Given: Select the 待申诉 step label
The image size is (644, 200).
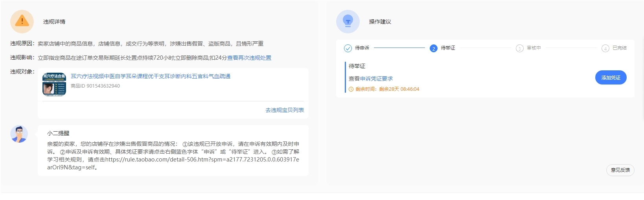Looking at the screenshot, I should pyautogui.click(x=362, y=48).
